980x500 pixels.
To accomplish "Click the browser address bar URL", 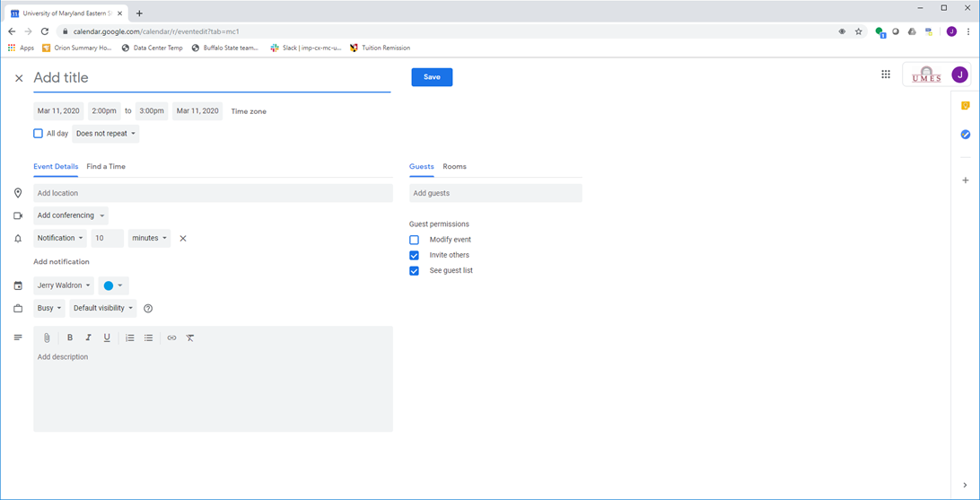I will [x=157, y=31].
